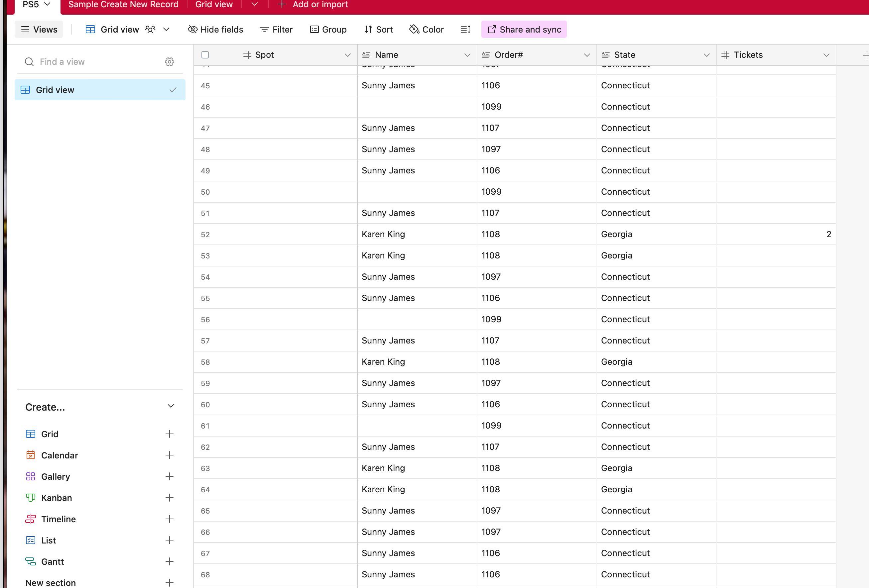Click the Sort arrows icon
This screenshot has width=869, height=588.
point(368,30)
